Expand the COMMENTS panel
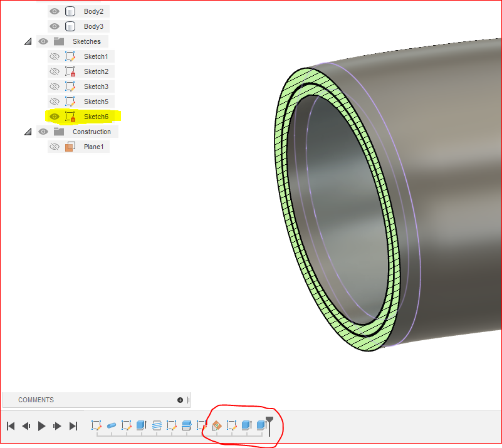 click(x=180, y=399)
